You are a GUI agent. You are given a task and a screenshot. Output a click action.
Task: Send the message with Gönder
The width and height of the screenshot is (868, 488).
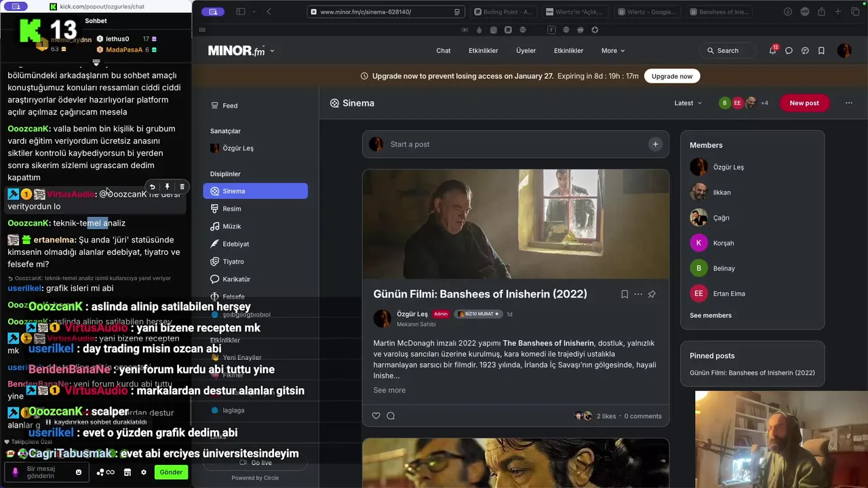[x=171, y=472]
